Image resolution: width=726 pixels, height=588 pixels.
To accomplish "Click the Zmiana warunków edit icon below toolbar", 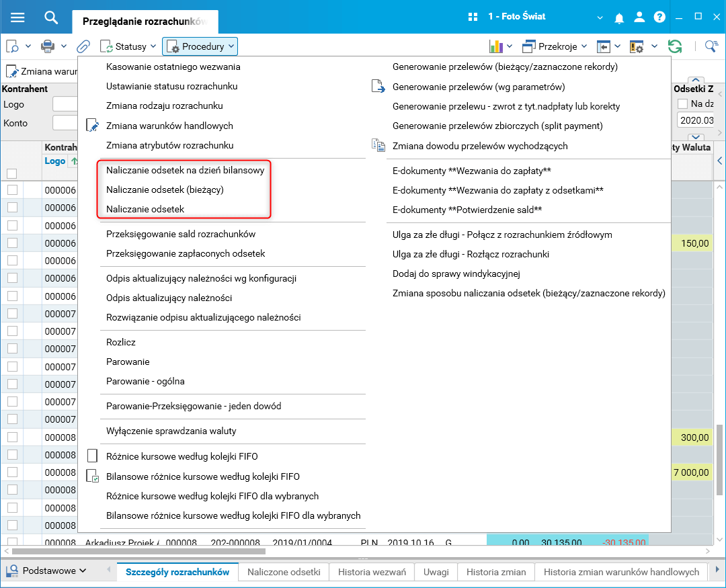I will point(11,72).
